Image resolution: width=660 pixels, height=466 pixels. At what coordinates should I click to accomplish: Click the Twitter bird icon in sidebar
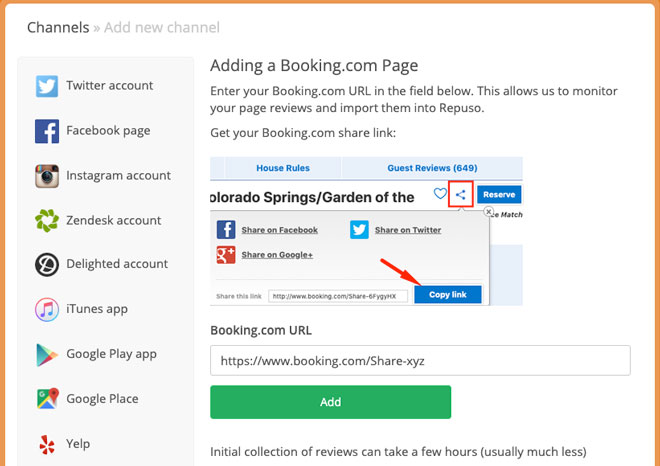[x=47, y=86]
